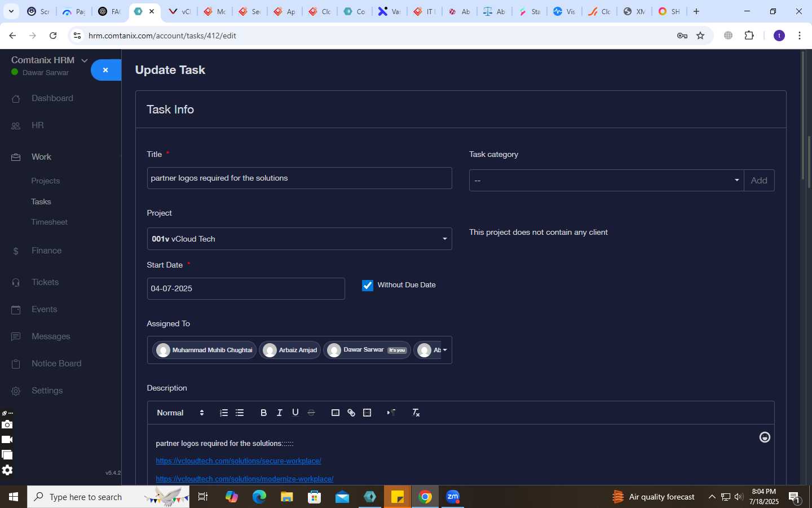Clear text formatting in the editor
Viewport: 812px width, 508px height.
(x=416, y=413)
